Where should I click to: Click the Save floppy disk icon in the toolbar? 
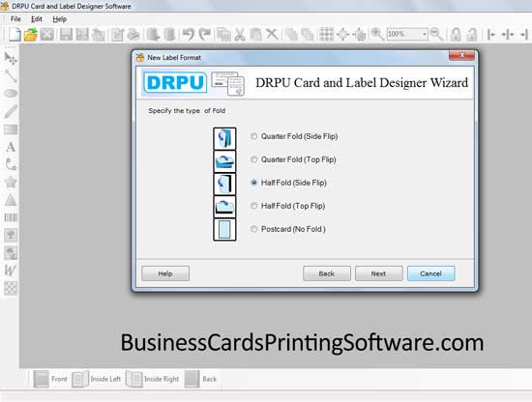(66, 34)
